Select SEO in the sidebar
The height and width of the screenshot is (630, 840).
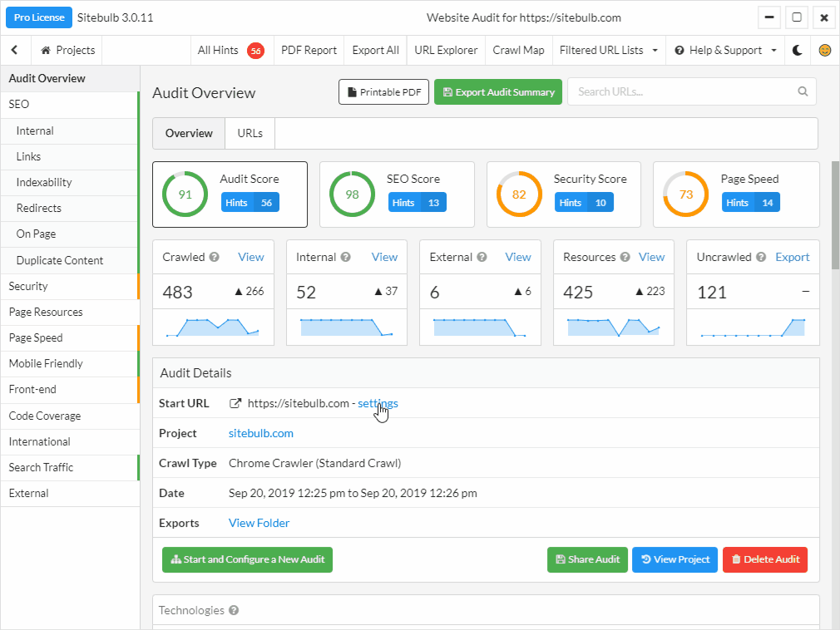70,105
